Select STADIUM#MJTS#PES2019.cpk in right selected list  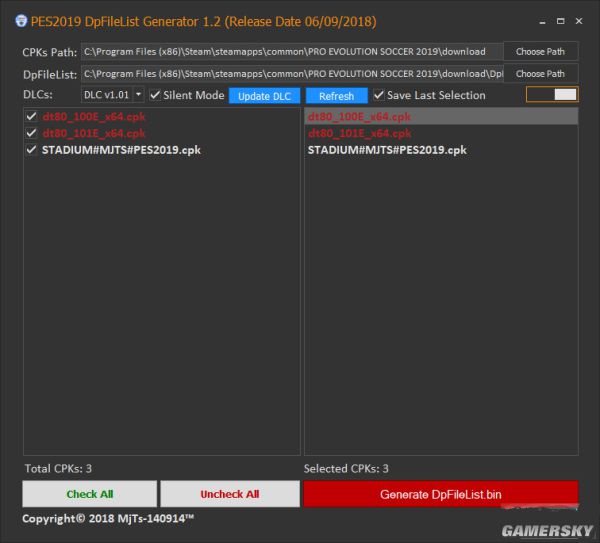point(441,150)
